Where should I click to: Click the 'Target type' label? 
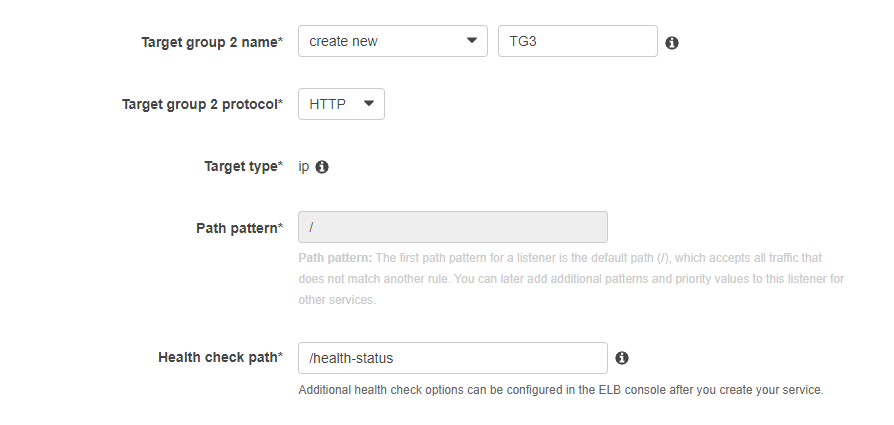click(x=243, y=166)
